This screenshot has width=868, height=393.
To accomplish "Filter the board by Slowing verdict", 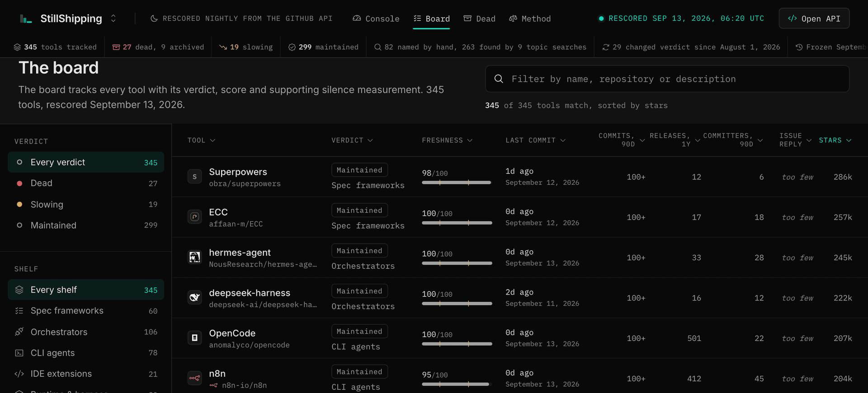I will (x=86, y=204).
